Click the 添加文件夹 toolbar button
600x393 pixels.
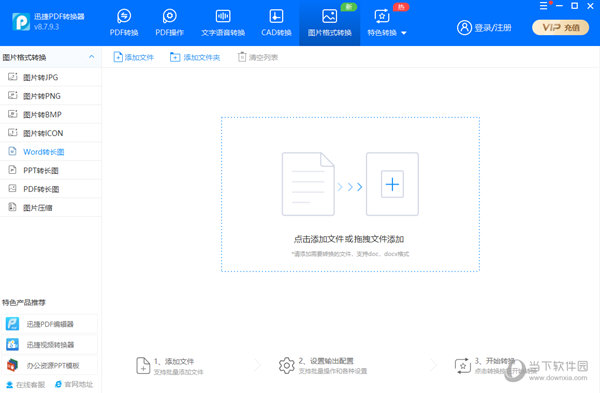point(195,57)
